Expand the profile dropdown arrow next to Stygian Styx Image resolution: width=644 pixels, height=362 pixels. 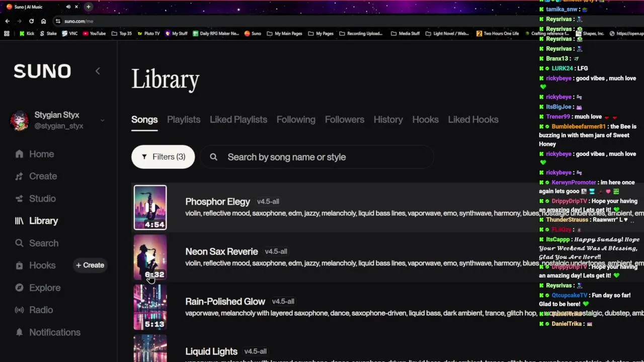[102, 120]
